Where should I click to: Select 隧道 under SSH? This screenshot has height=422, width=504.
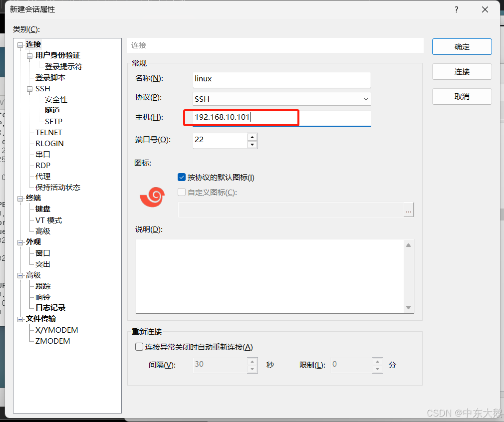point(52,110)
